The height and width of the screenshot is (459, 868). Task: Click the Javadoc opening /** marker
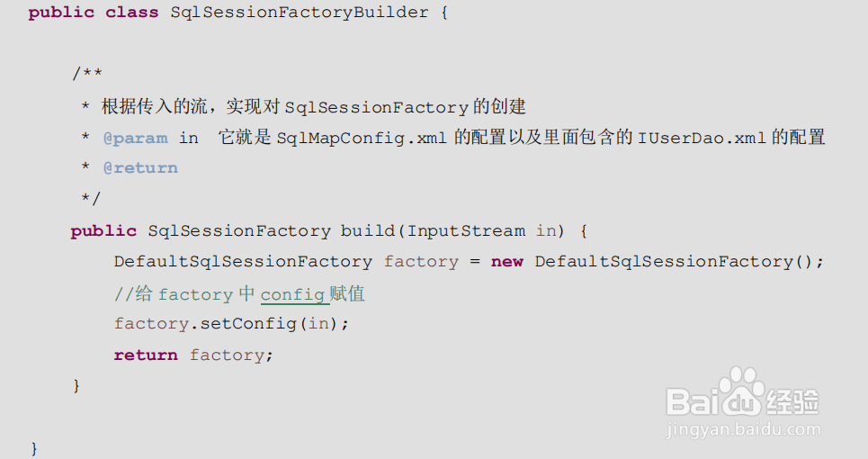pos(86,74)
